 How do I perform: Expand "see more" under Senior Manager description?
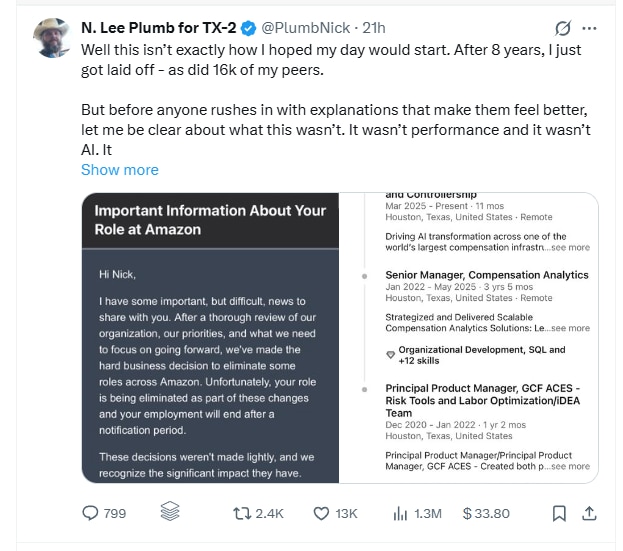coord(570,328)
